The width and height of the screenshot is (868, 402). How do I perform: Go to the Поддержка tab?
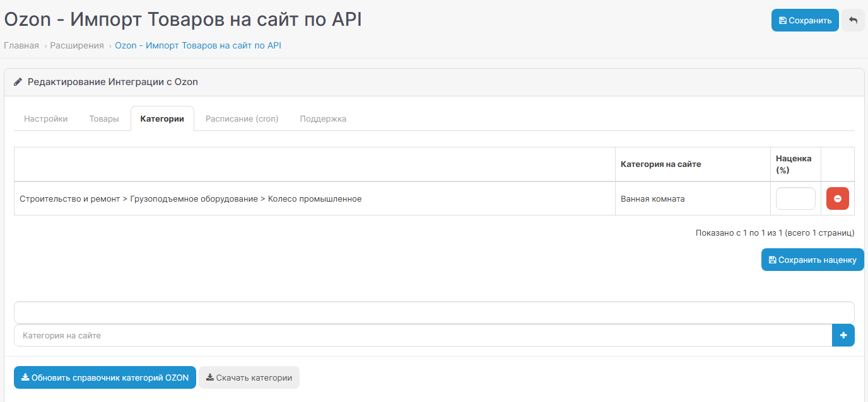323,118
